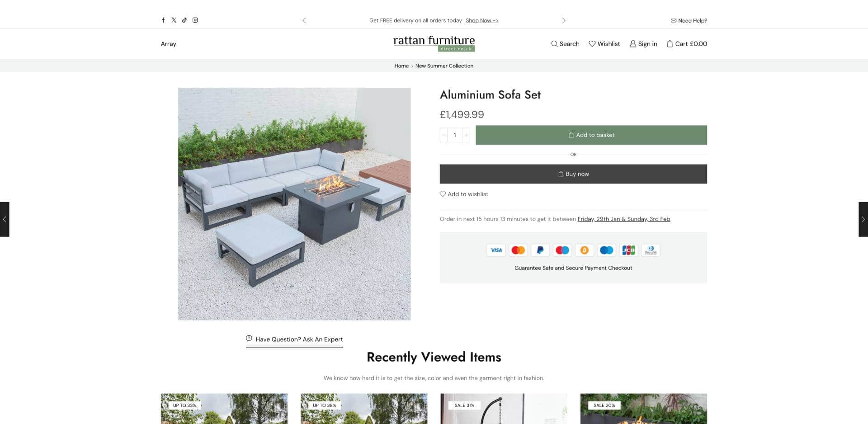Open the Aluminium Sofa Set product image

click(x=294, y=204)
